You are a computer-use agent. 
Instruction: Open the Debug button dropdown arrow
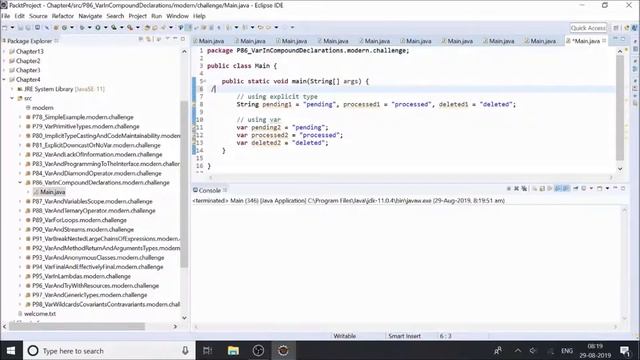pyautogui.click(x=89, y=28)
